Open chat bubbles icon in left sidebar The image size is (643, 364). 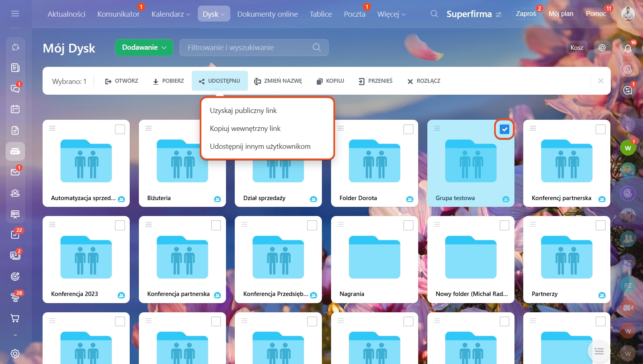[15, 88]
